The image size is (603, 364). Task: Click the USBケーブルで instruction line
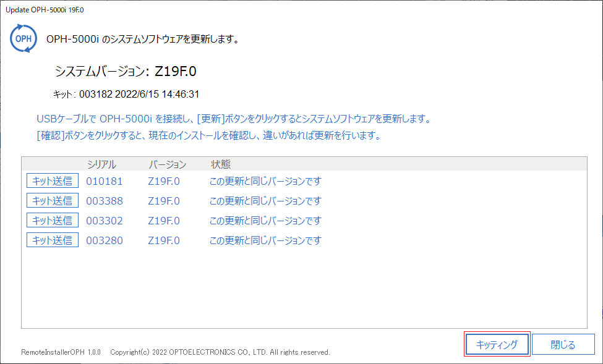point(233,119)
